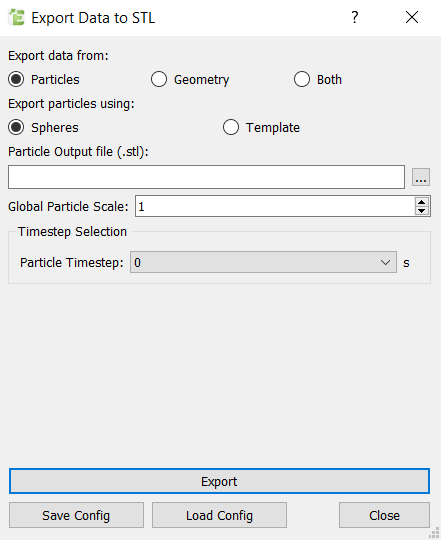Open the question mark help button
The image size is (441, 540).
tap(355, 17)
